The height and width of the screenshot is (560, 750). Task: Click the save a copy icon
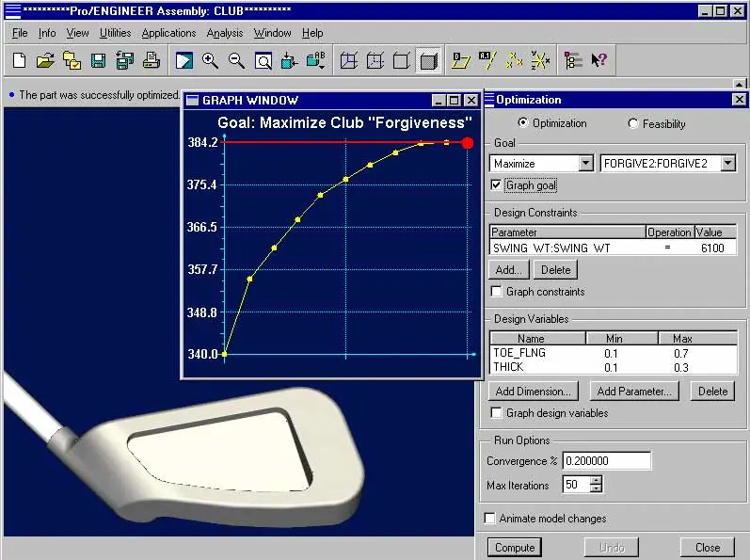coord(125,61)
